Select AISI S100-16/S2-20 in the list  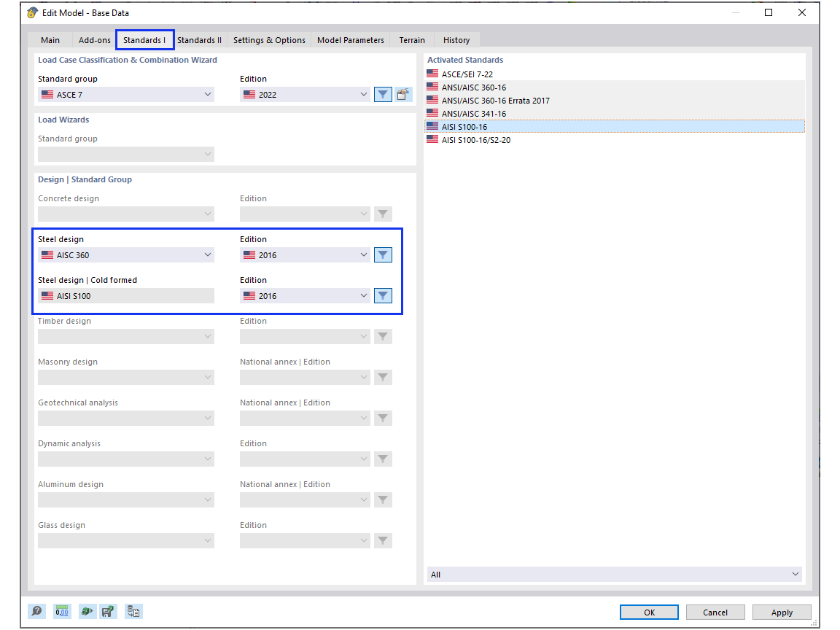(615, 140)
